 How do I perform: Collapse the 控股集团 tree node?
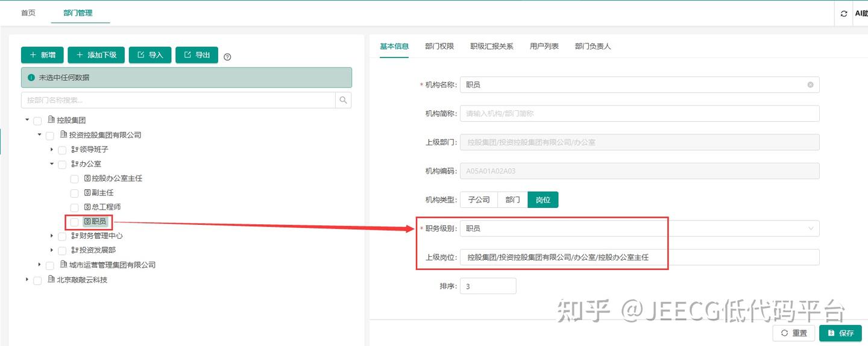pos(27,121)
